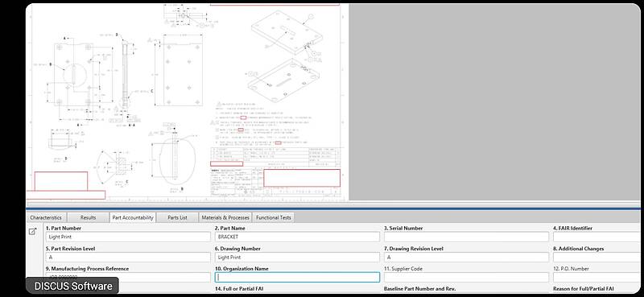
Task: Open the Functional Tests tab
Action: pos(274,217)
